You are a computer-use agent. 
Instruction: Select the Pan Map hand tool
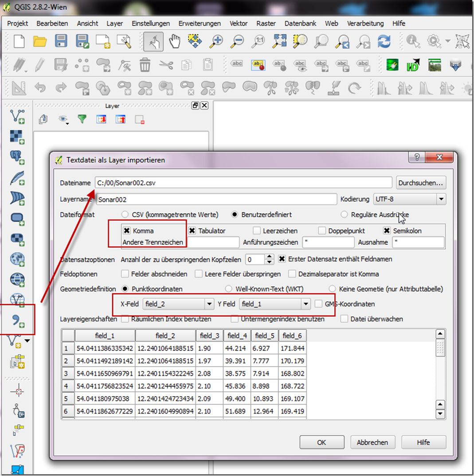(175, 42)
